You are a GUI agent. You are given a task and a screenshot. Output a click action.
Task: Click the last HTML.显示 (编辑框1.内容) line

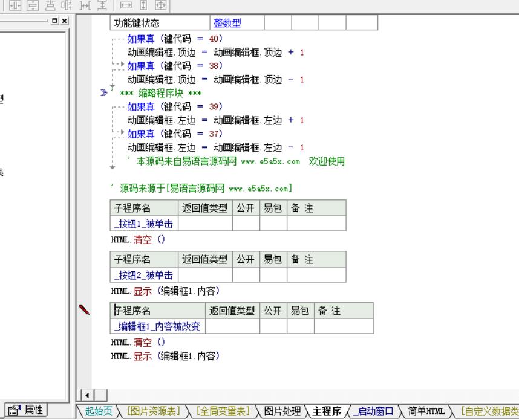165,356
